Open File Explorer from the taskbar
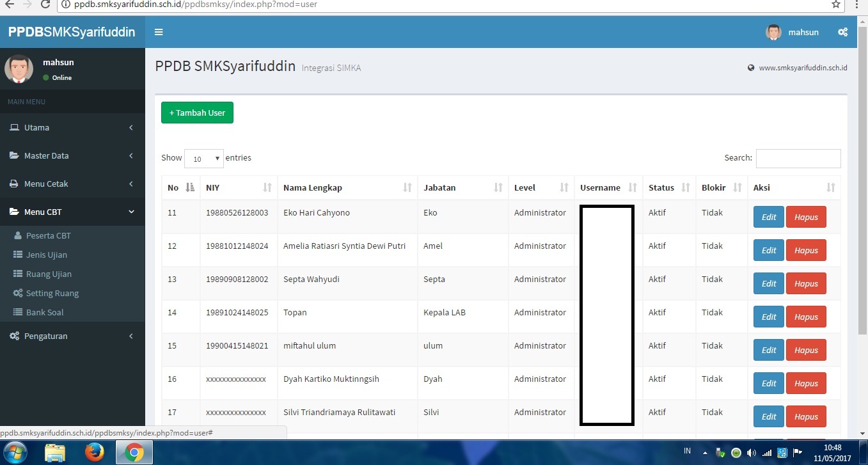The image size is (868, 465). [55, 453]
